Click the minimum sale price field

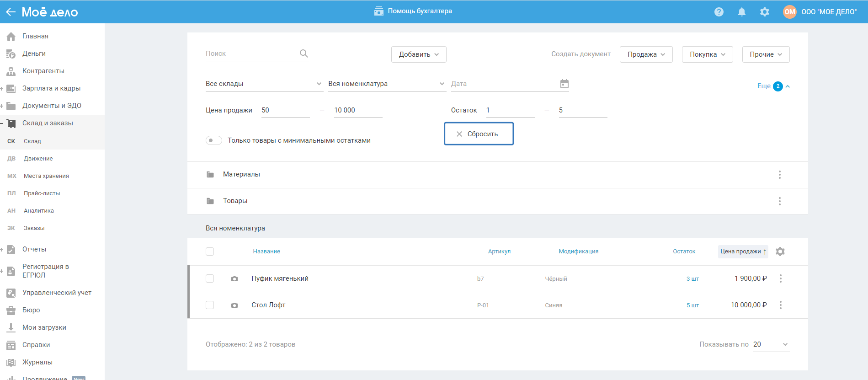coord(285,110)
